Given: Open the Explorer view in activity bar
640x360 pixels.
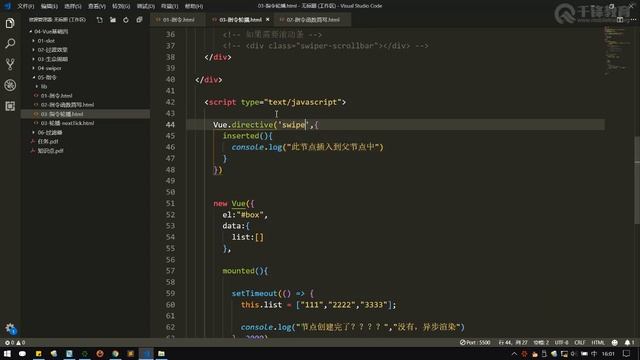Looking at the screenshot, I should [10, 23].
